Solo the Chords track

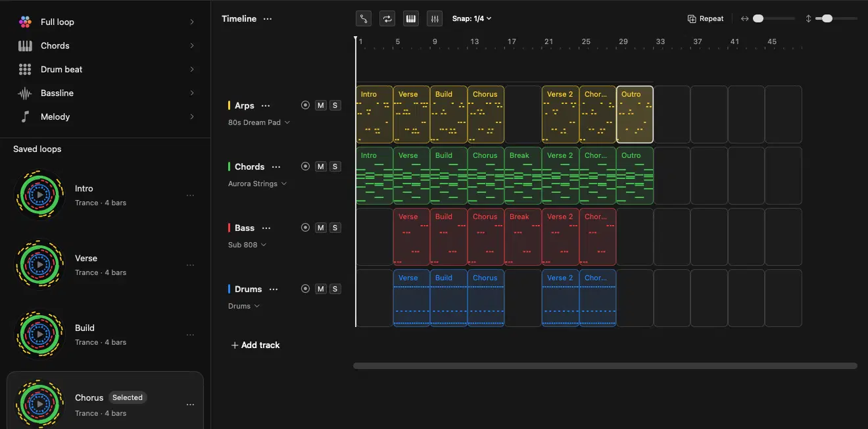click(x=335, y=166)
